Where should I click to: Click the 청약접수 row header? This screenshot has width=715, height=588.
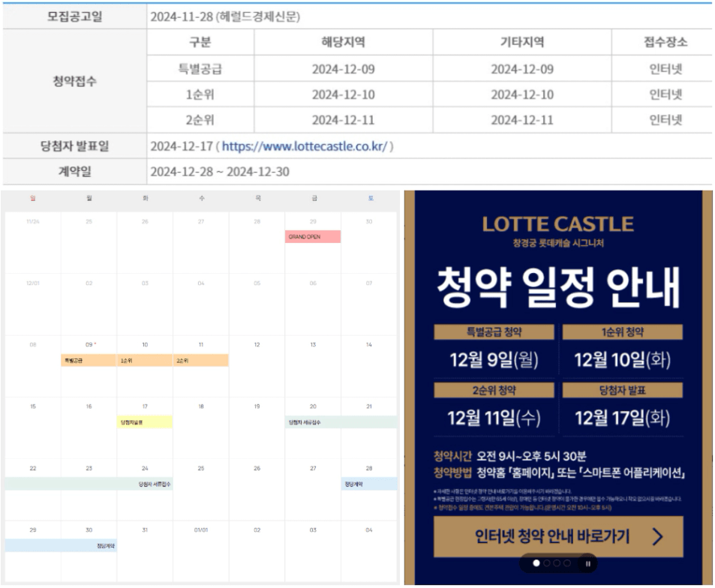[x=75, y=81]
